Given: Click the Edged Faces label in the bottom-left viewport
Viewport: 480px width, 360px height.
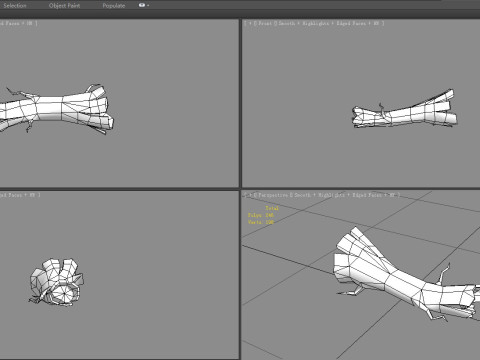Looking at the screenshot, I should pyautogui.click(x=11, y=195).
